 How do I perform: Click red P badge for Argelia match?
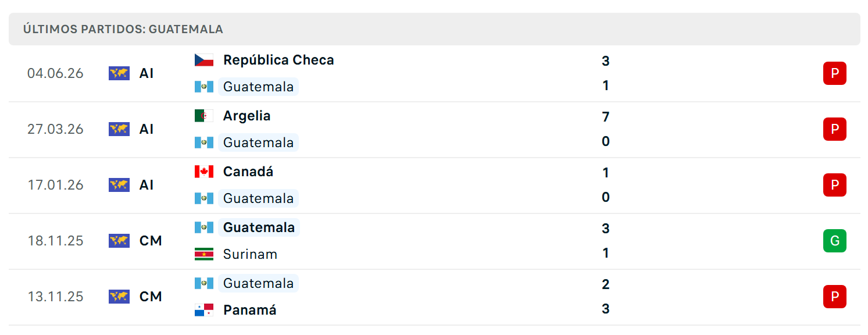coord(835,129)
